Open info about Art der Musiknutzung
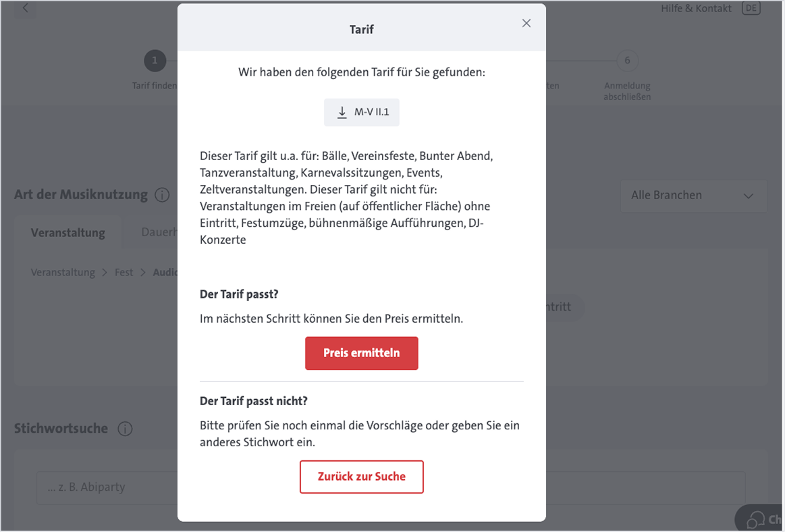The width and height of the screenshot is (785, 532). pyautogui.click(x=162, y=194)
